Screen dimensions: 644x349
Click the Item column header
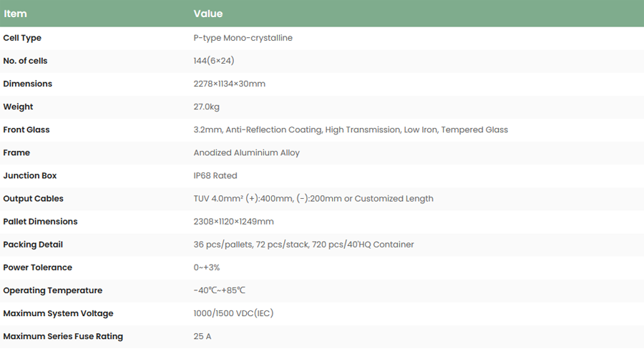point(15,14)
